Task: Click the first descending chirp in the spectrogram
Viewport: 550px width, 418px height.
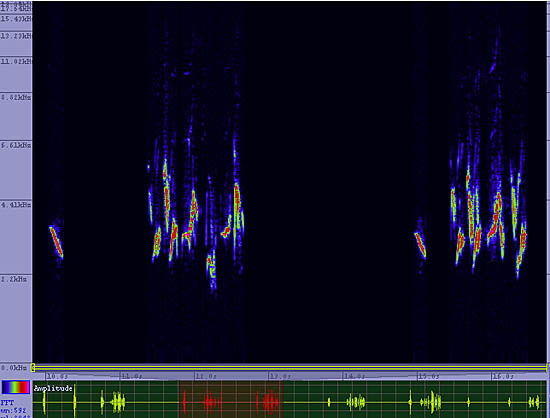Action: click(56, 242)
